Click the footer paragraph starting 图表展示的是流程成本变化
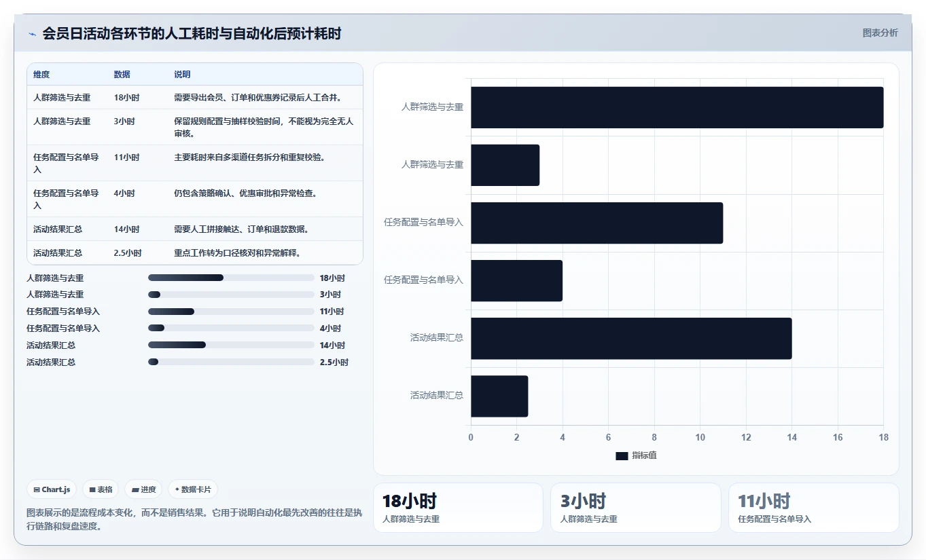This screenshot has height=560, width=926. tap(194, 519)
